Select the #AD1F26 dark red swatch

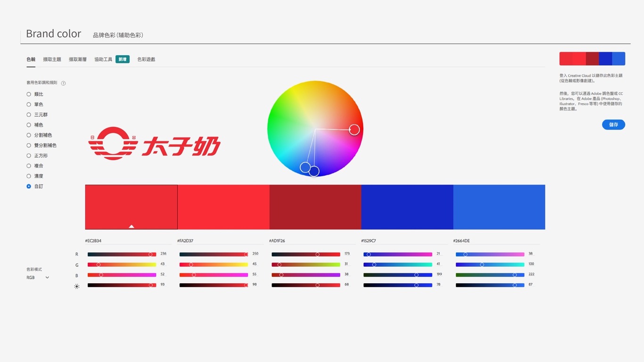[x=315, y=207]
